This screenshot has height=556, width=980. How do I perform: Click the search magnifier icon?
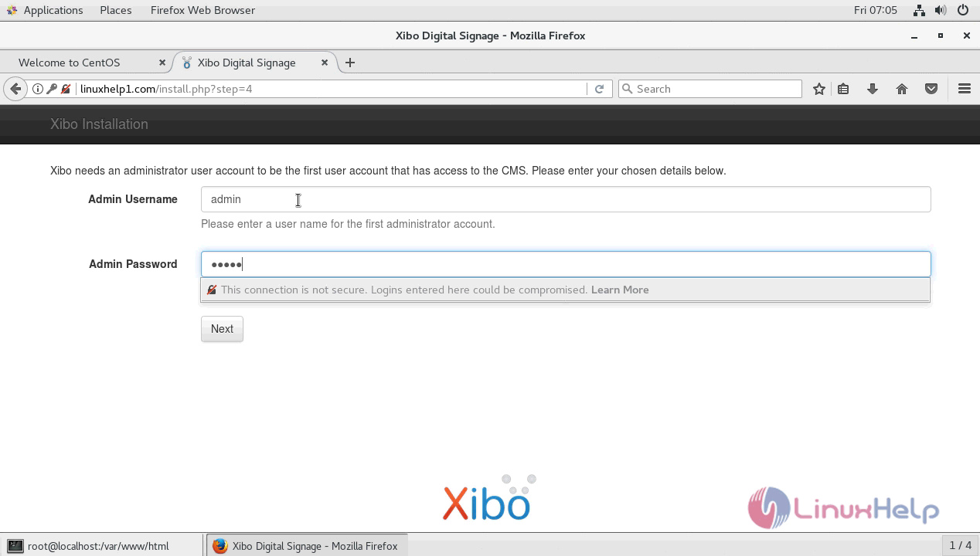click(x=628, y=89)
